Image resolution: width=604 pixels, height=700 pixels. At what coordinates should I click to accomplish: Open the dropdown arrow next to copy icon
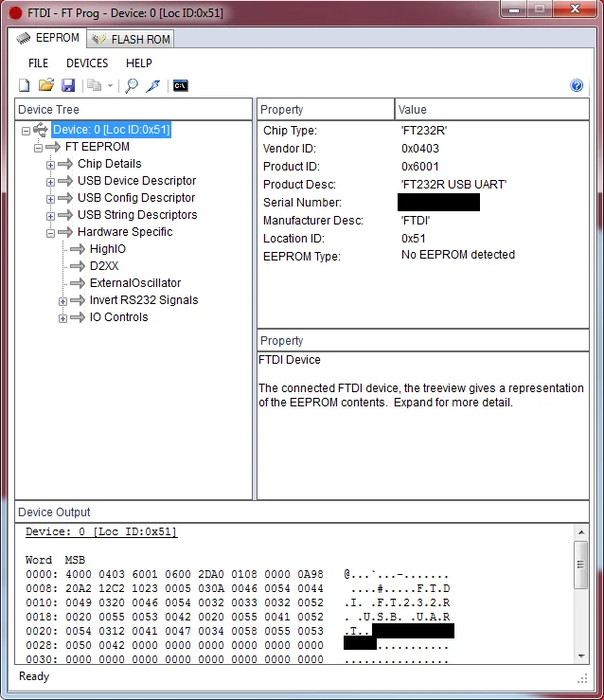110,85
